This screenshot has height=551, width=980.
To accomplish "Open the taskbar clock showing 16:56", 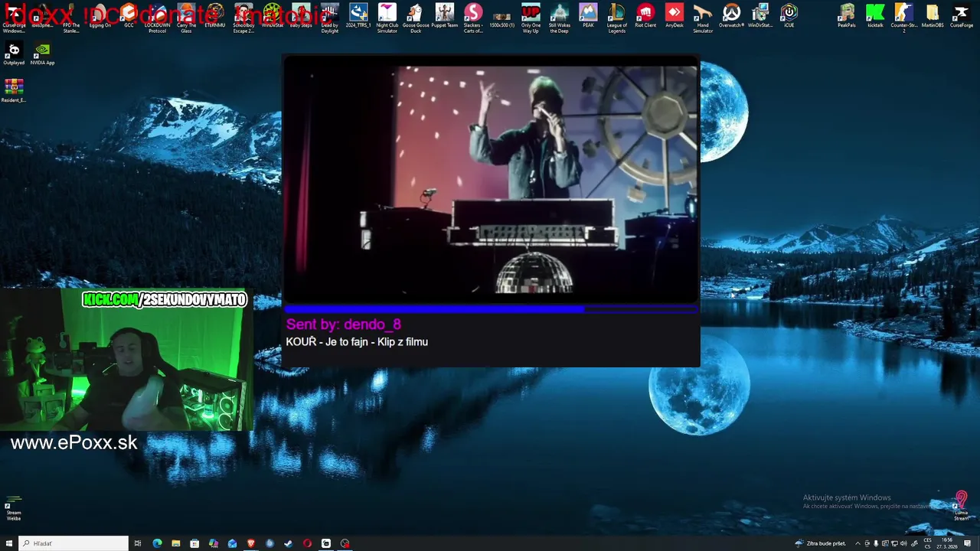I will click(948, 543).
